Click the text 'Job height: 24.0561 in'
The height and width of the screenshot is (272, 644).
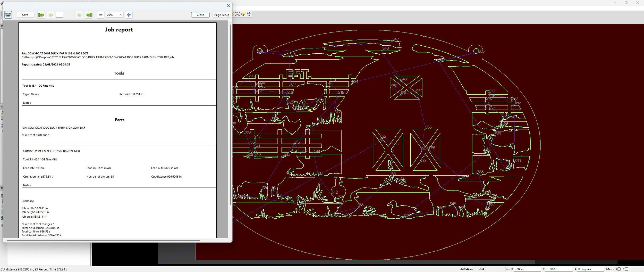tap(35, 212)
